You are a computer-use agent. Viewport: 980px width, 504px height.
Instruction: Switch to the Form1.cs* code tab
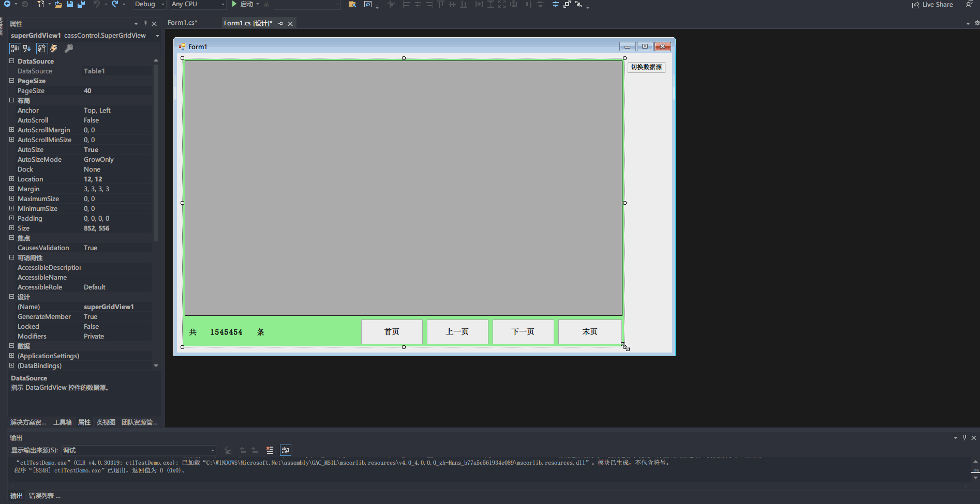click(182, 23)
